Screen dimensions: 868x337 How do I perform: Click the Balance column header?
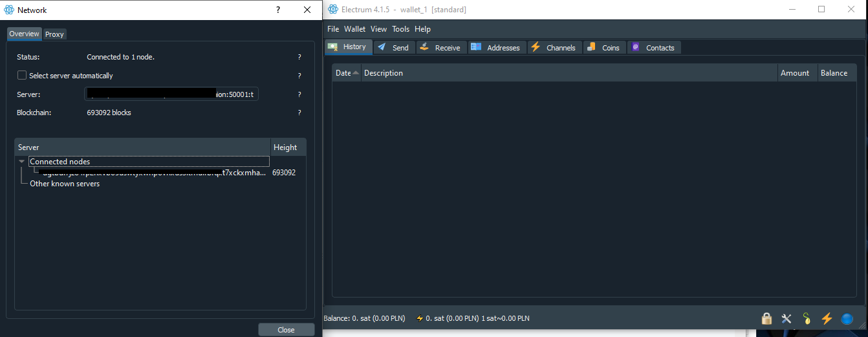837,73
